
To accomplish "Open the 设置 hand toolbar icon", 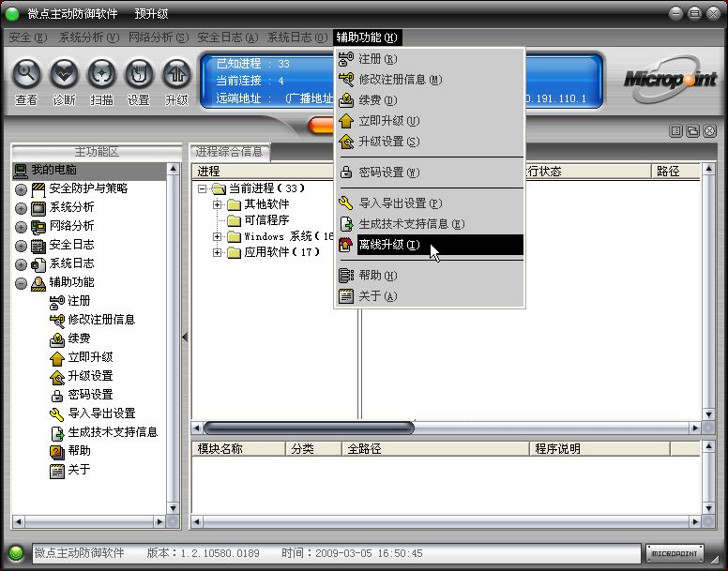I will 139,74.
